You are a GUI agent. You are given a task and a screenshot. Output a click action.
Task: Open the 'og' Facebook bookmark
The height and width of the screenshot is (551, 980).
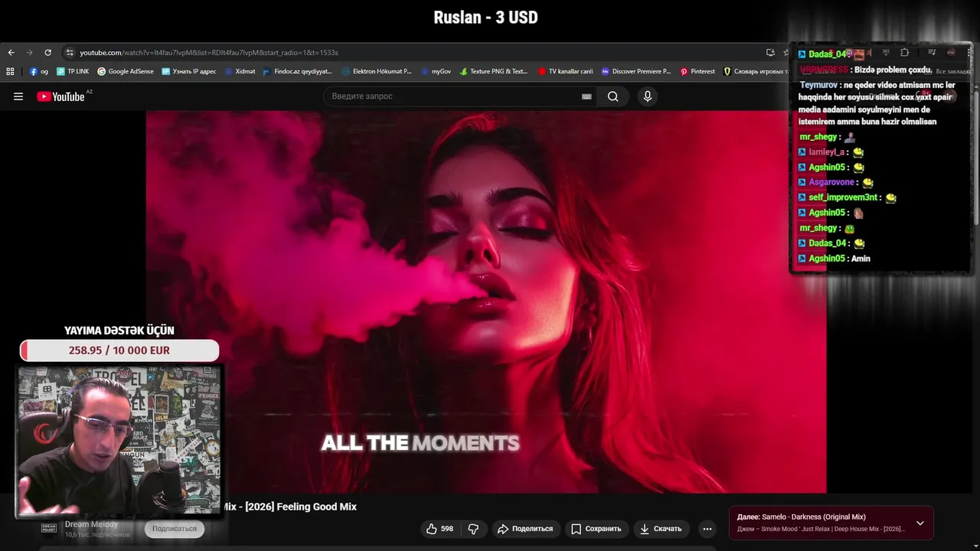[x=39, y=71]
